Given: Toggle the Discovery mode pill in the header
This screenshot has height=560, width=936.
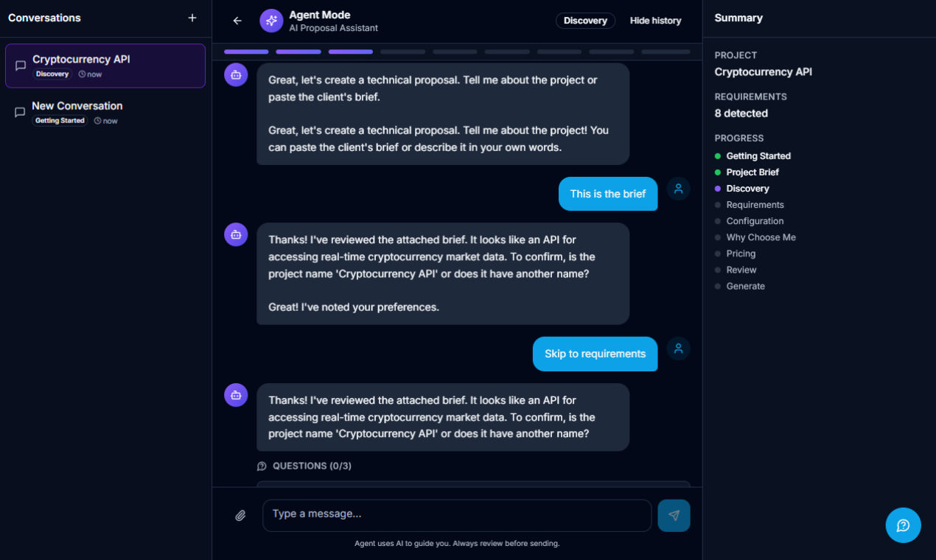Looking at the screenshot, I should (x=585, y=21).
